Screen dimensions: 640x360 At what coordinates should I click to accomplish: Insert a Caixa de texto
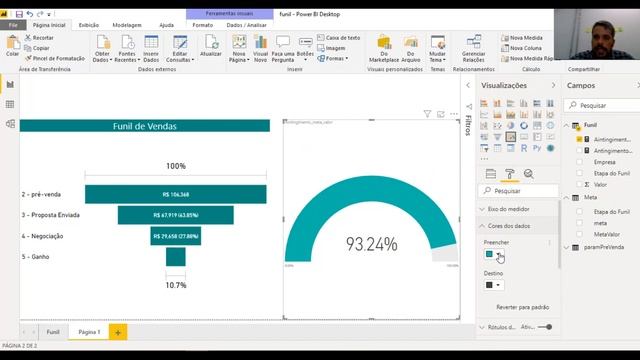[x=339, y=38]
